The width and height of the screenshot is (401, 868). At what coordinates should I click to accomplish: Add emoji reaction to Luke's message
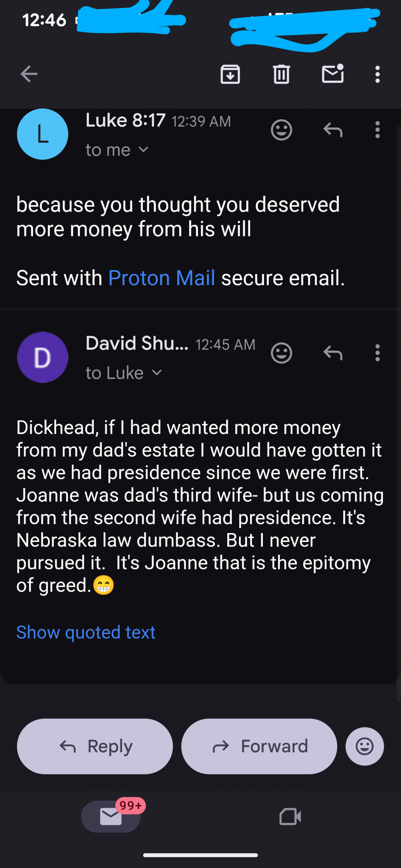coord(281,130)
